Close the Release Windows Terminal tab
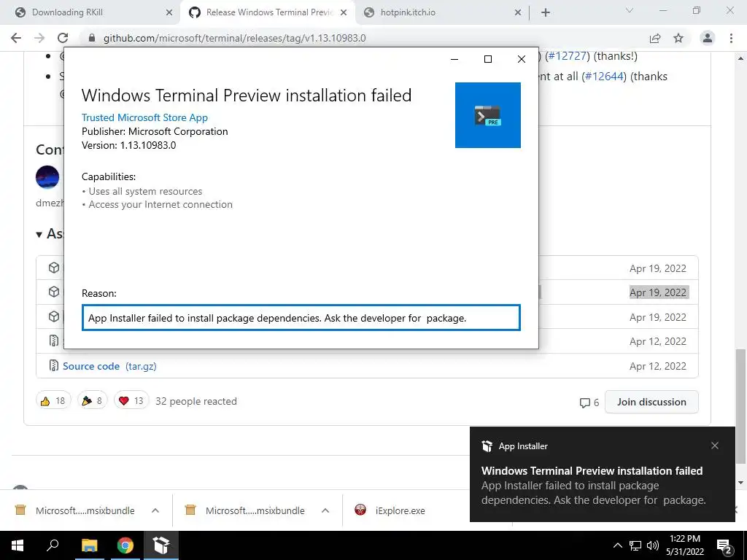 (x=344, y=13)
